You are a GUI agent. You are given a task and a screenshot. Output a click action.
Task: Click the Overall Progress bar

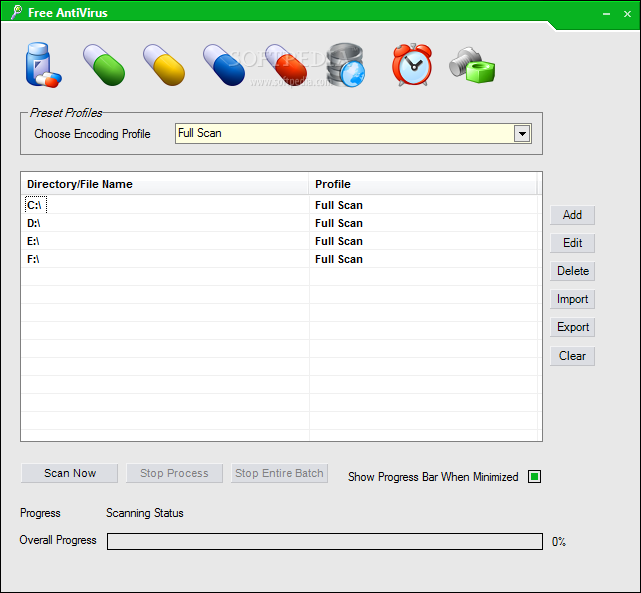[x=325, y=542]
